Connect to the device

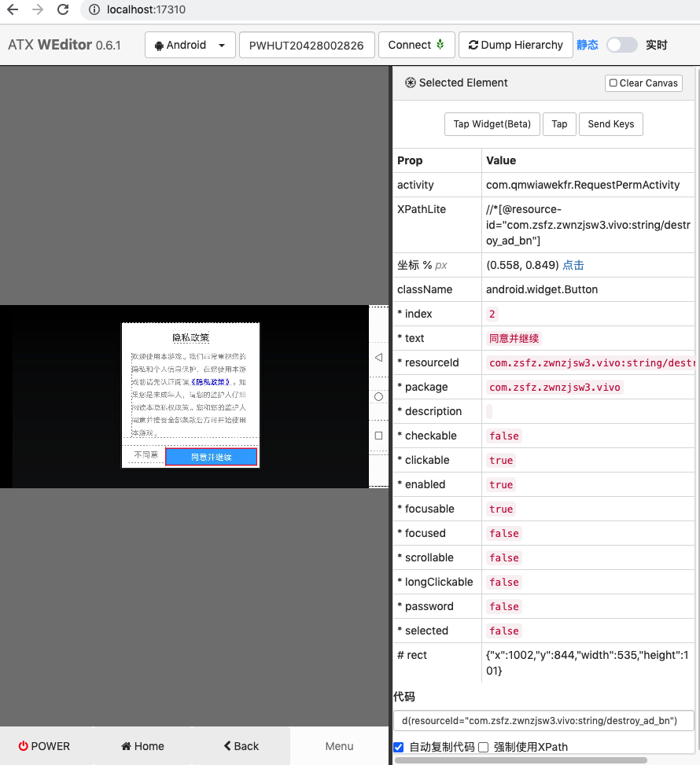coord(416,45)
